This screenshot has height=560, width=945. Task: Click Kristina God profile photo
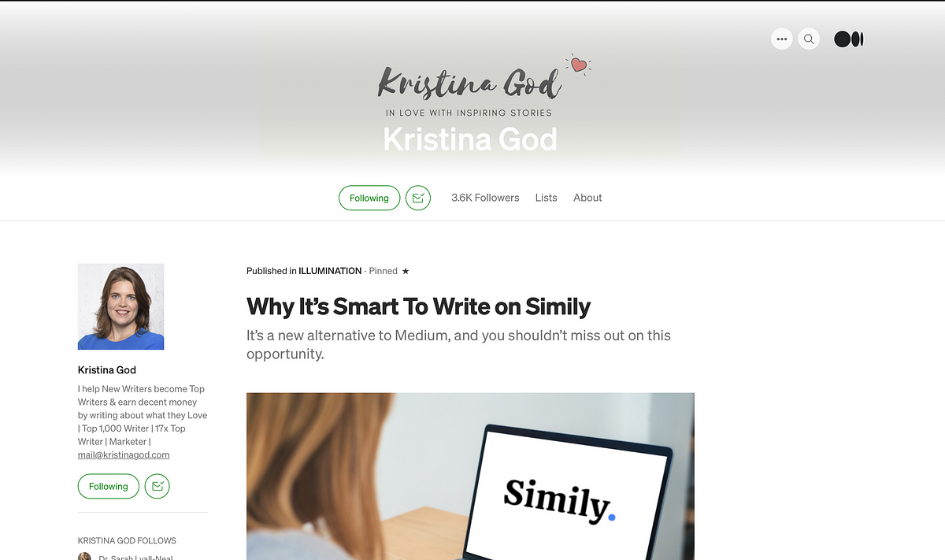coord(120,306)
